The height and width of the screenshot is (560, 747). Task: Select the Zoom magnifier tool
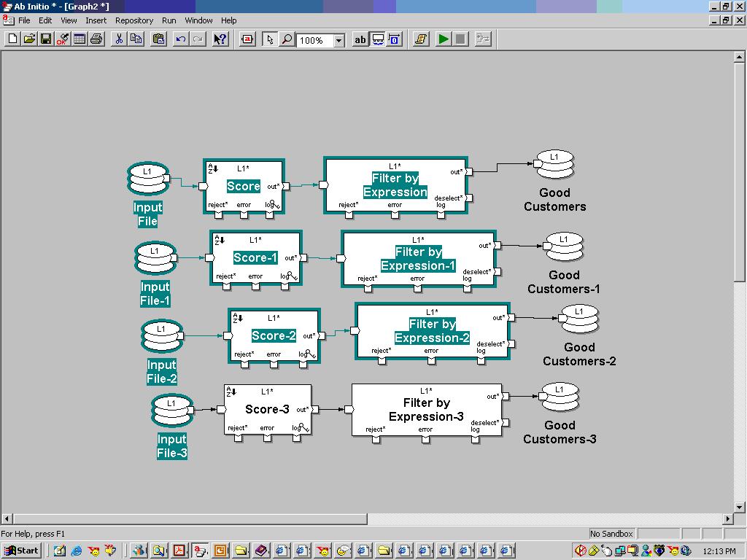point(286,39)
